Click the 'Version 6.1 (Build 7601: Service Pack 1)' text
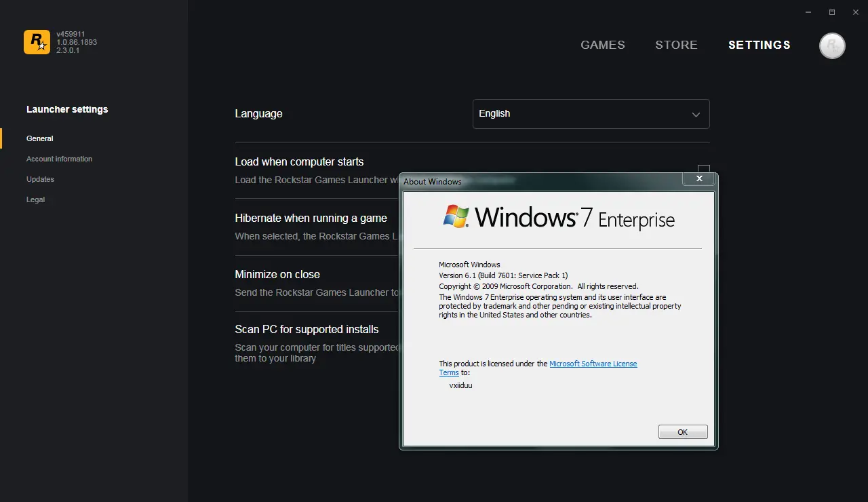This screenshot has width=868, height=502. click(x=503, y=275)
